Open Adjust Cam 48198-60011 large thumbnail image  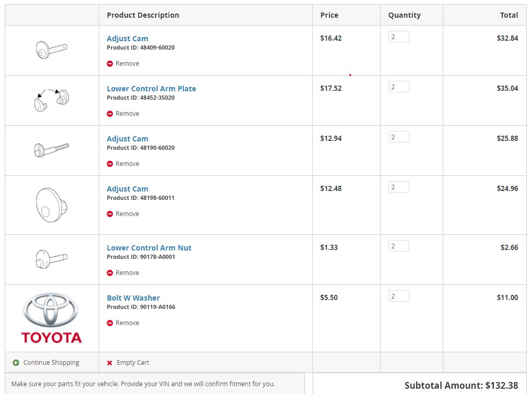[x=51, y=205]
